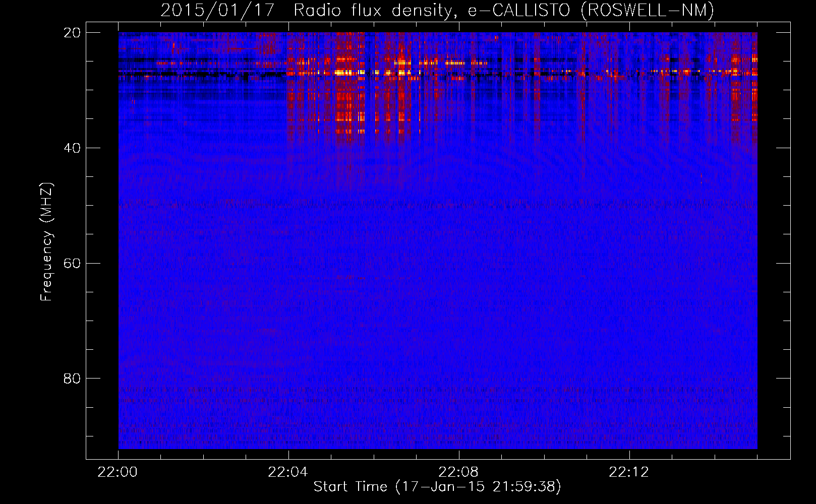
Task: Select the 'Frequency (MHZ)' y-axis label
Action: tap(46, 242)
